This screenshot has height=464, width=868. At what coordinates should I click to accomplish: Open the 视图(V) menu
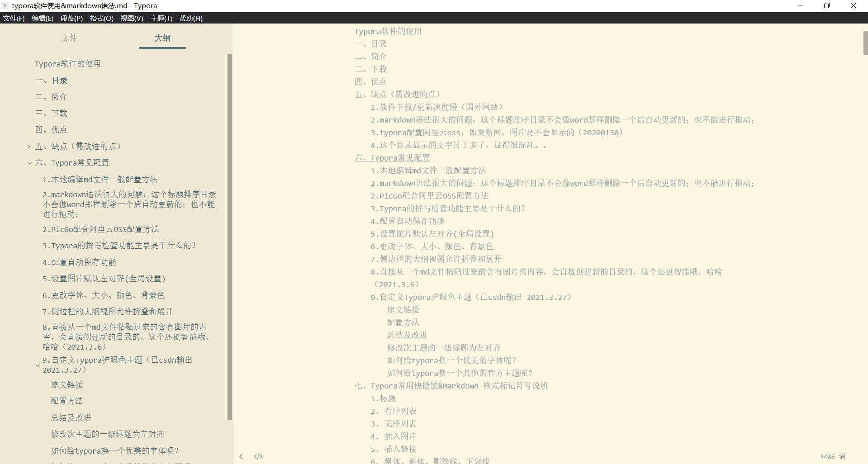click(132, 18)
